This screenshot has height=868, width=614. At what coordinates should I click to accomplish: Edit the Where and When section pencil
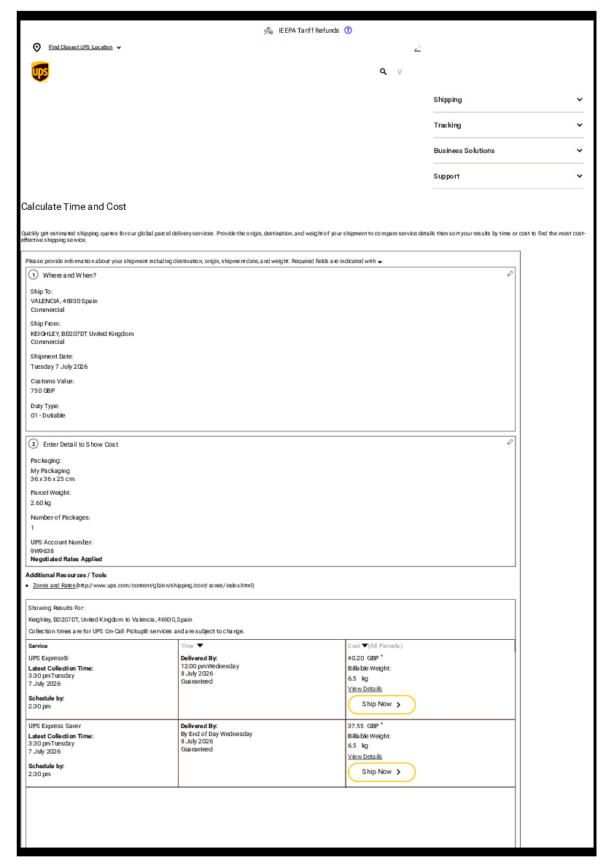pos(510,273)
